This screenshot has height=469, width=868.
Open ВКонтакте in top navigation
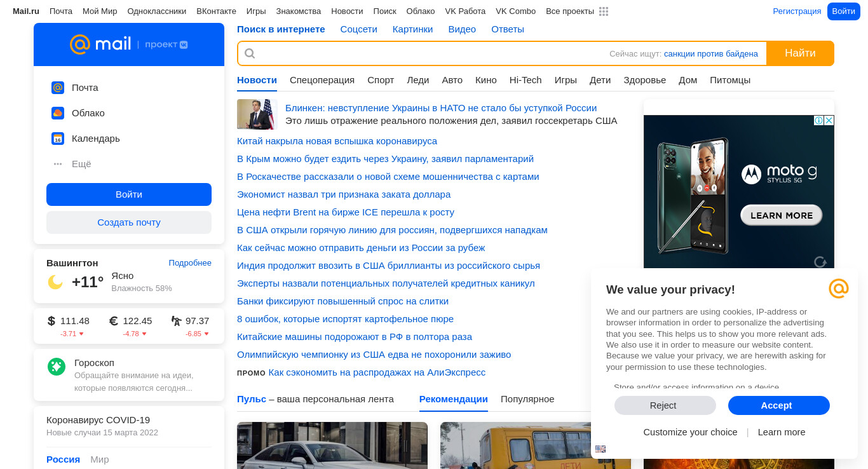click(216, 11)
